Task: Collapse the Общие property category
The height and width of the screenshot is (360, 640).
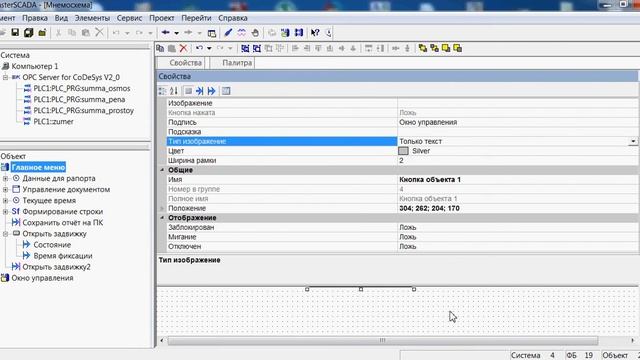Action: 162,170
